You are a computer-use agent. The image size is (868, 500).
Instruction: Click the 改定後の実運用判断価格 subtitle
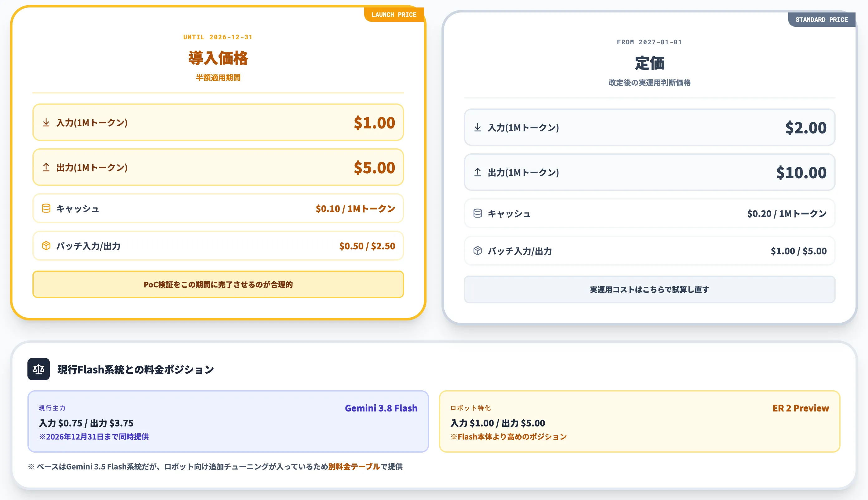point(649,82)
